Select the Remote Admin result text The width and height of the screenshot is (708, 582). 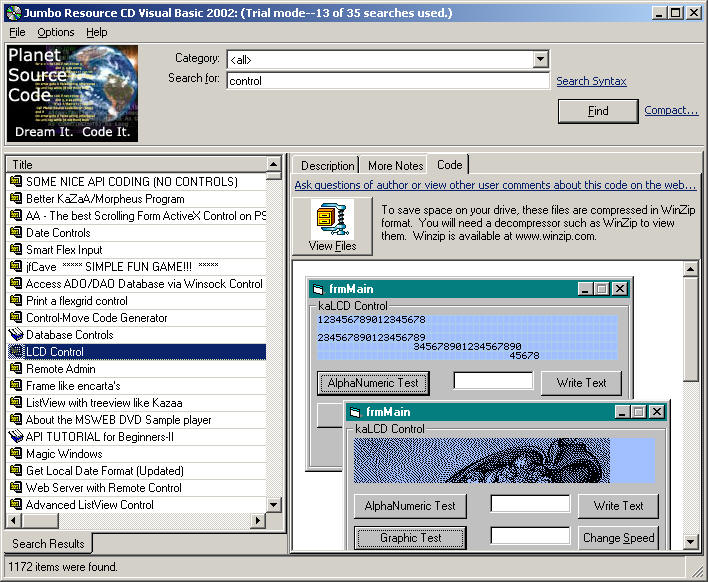61,368
